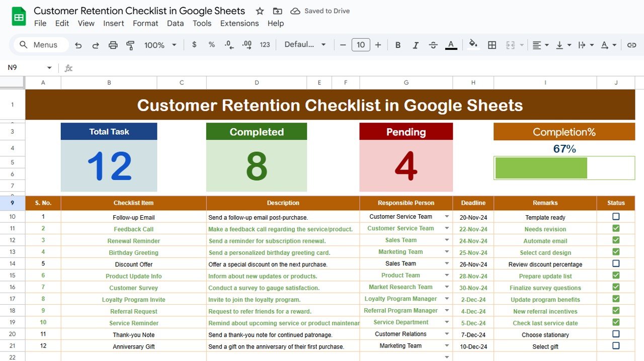Select column B header
644x361 pixels.
[x=109, y=82]
